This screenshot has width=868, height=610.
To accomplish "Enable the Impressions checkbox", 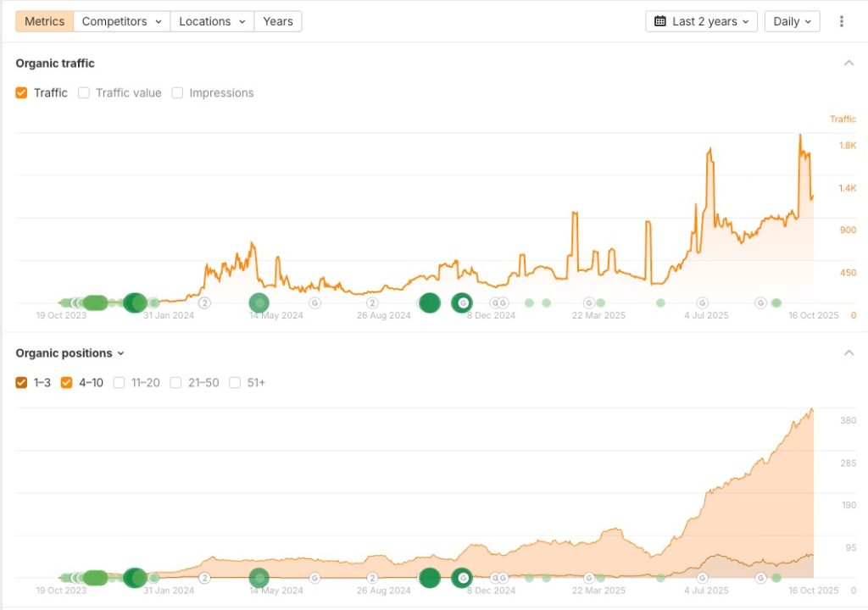I will pyautogui.click(x=178, y=93).
